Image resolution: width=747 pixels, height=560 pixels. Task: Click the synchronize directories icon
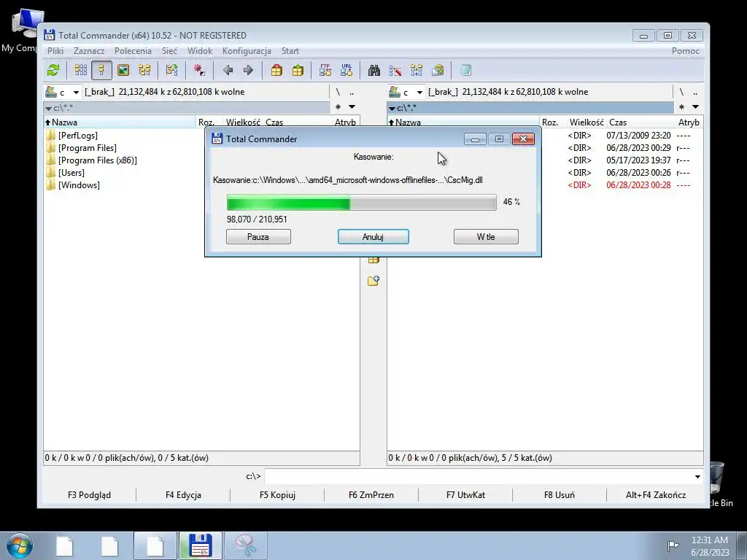pos(417,71)
